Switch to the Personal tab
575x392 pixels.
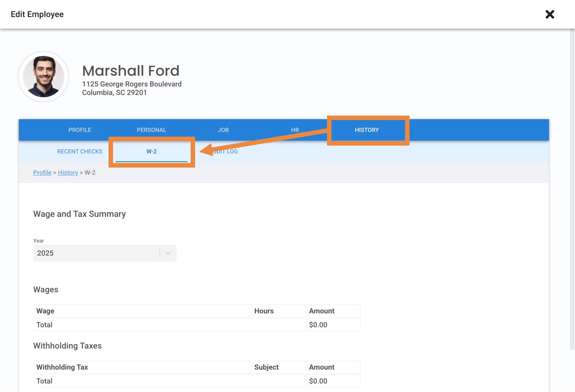151,130
